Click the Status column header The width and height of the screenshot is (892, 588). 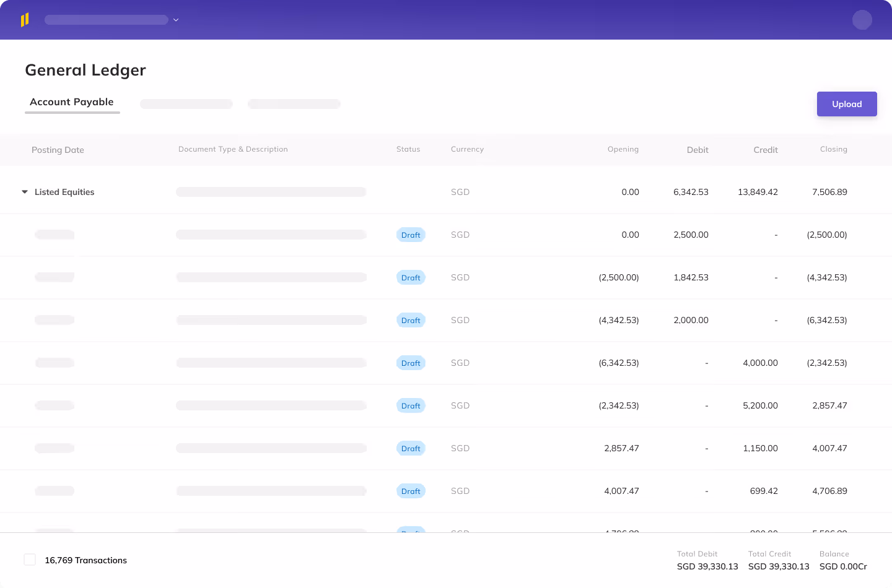click(408, 149)
